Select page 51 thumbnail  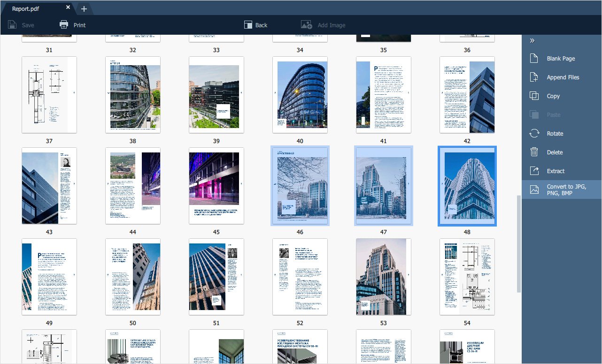click(216, 277)
